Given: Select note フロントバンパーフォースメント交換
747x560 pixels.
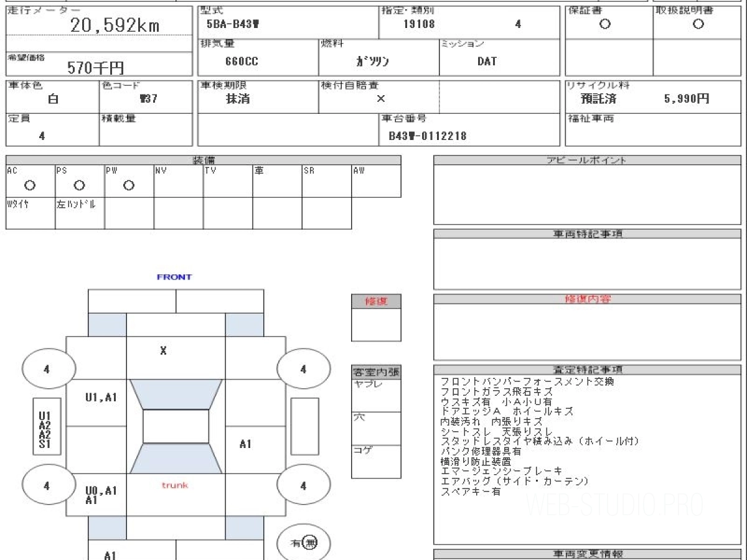Looking at the screenshot, I should 527,381.
